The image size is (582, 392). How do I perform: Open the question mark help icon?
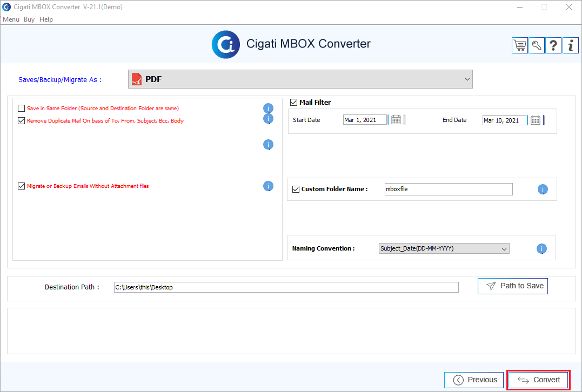tap(553, 45)
